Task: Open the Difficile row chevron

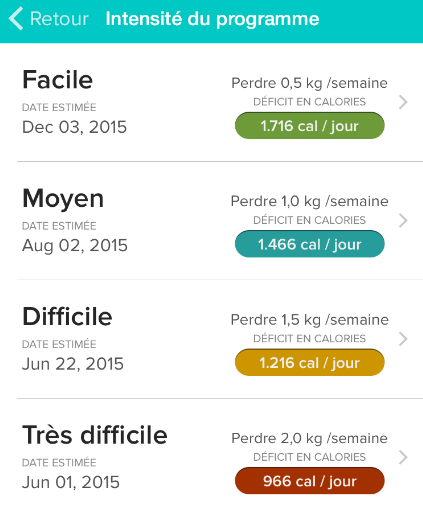Action: (403, 339)
